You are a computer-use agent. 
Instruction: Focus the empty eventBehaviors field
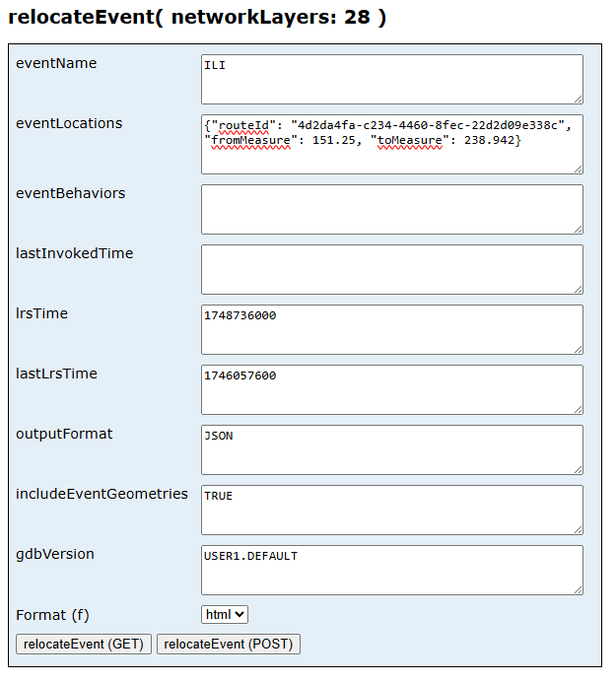coord(391,209)
